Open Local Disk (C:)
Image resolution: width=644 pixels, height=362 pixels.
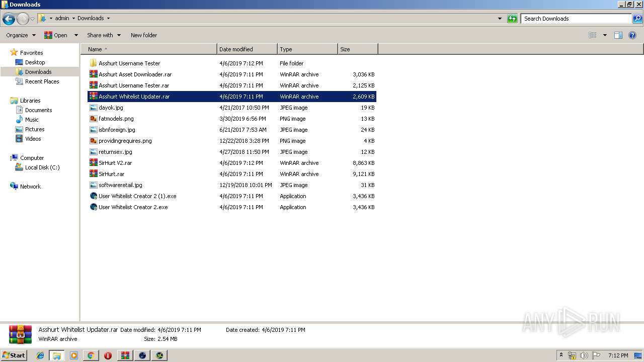[x=42, y=167]
